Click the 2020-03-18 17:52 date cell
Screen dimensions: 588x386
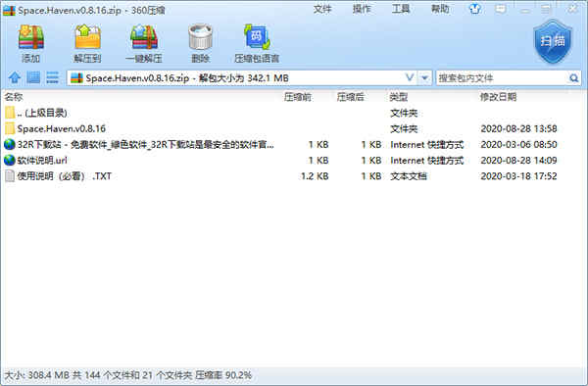[518, 176]
